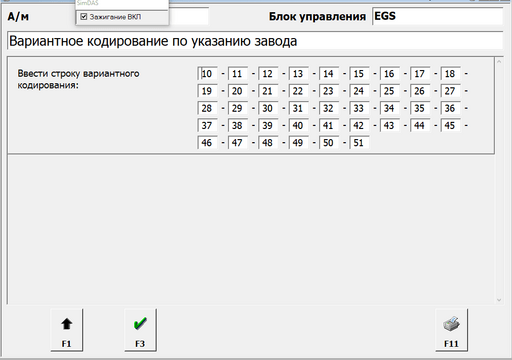Image resolution: width=512 pixels, height=360 pixels.
Task: Select coding byte field 14
Action: pyautogui.click(x=329, y=74)
